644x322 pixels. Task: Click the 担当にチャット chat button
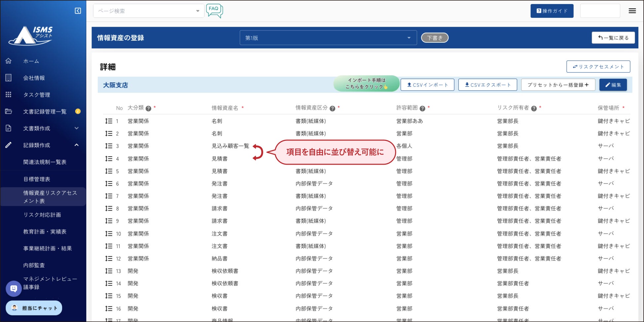pos(34,308)
